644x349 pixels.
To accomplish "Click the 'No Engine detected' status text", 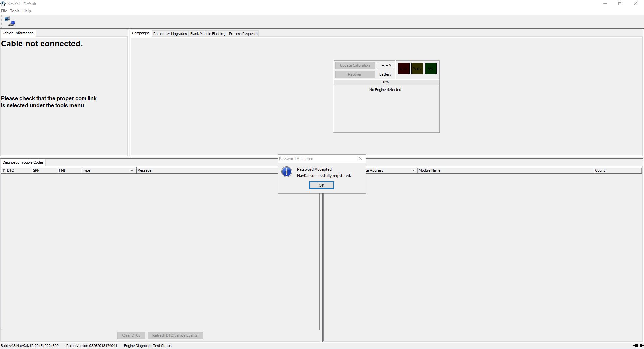I will [385, 90].
